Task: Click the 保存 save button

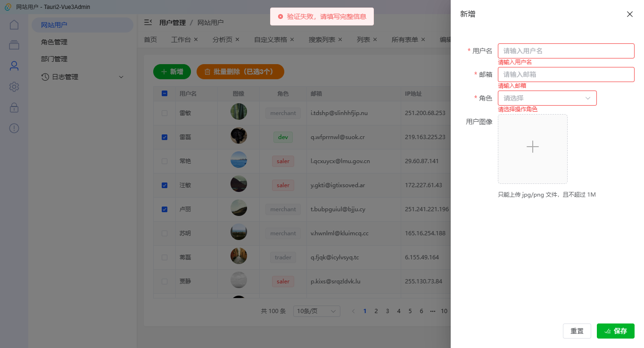Action: click(x=615, y=331)
